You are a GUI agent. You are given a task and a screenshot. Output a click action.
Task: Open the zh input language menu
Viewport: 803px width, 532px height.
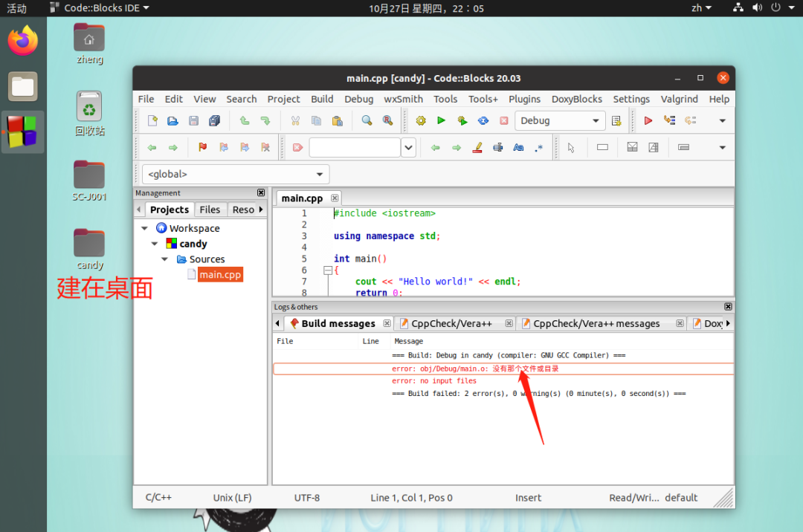[x=701, y=8]
